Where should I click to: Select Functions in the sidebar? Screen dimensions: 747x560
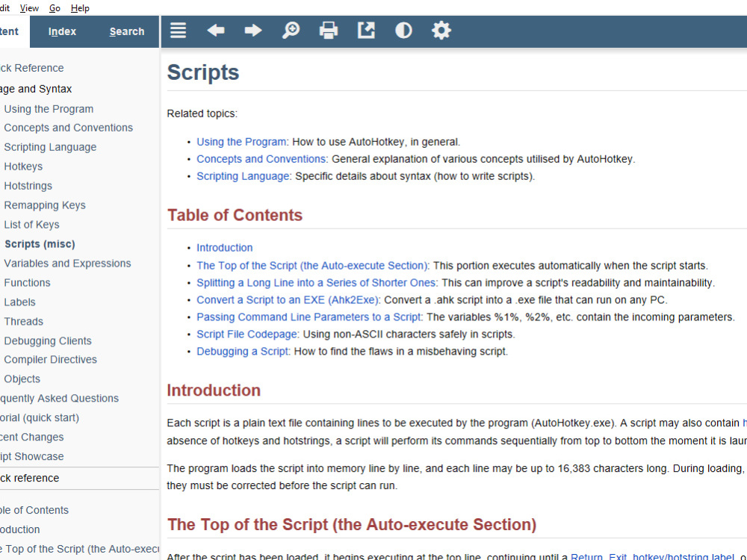pos(27,283)
